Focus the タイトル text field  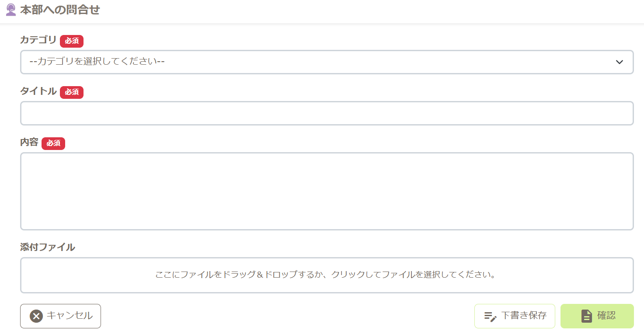(x=327, y=113)
